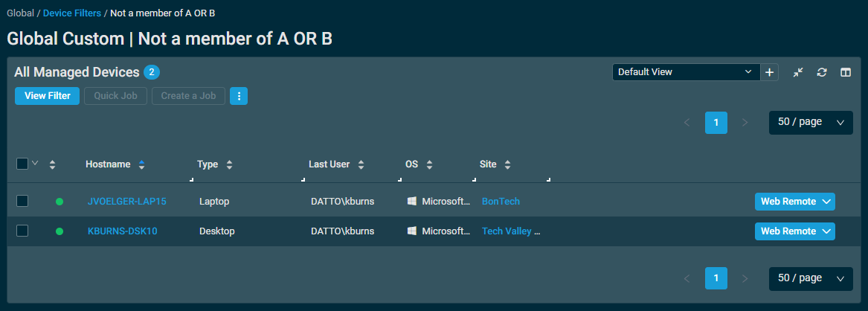Expand the top 50 / page selector
The image size is (868, 311).
pyautogui.click(x=811, y=122)
